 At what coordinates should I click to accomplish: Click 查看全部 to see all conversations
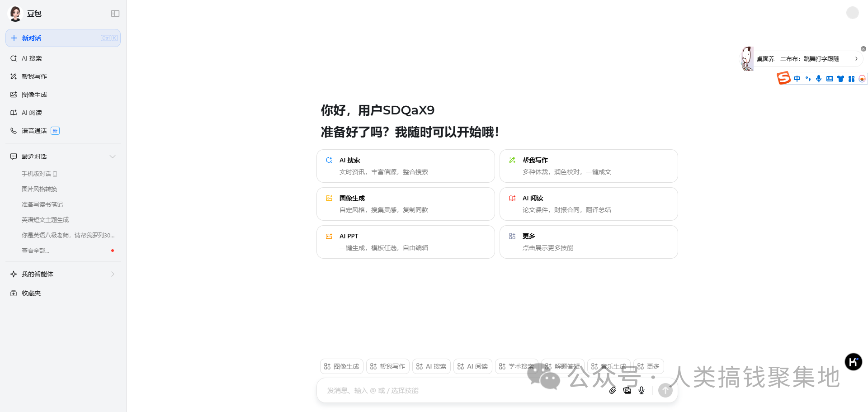coord(35,250)
